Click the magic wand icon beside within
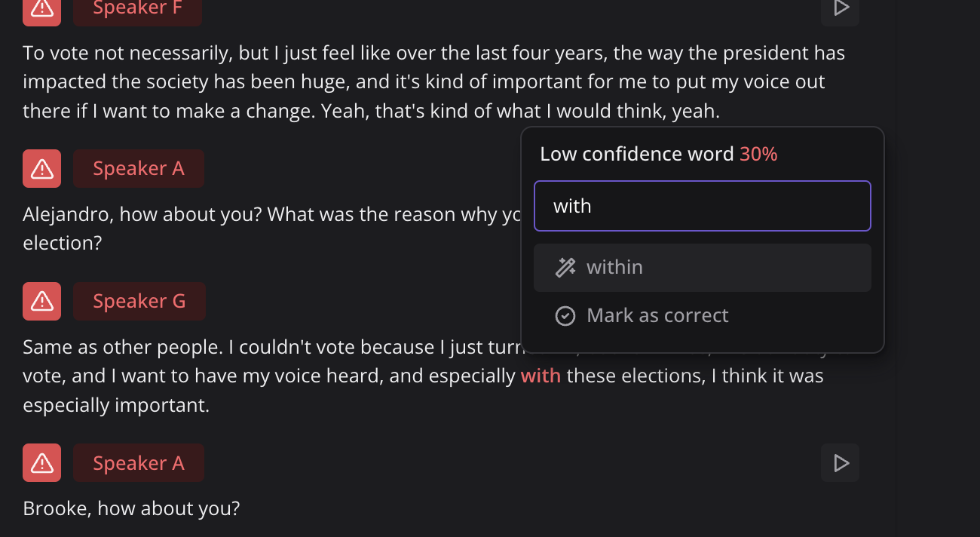Viewport: 980px width, 537px height. click(x=565, y=267)
